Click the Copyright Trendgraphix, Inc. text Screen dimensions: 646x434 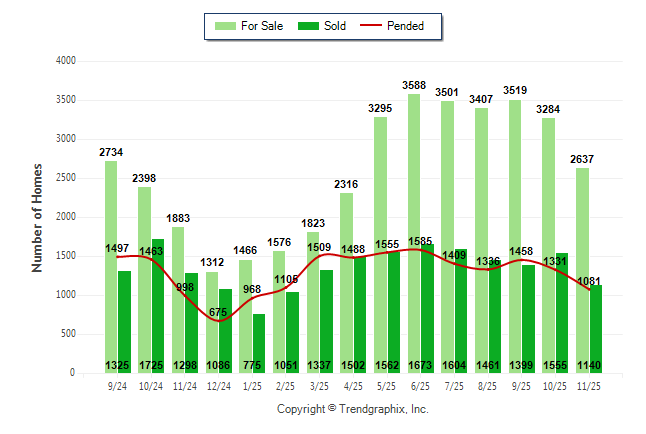click(x=352, y=409)
